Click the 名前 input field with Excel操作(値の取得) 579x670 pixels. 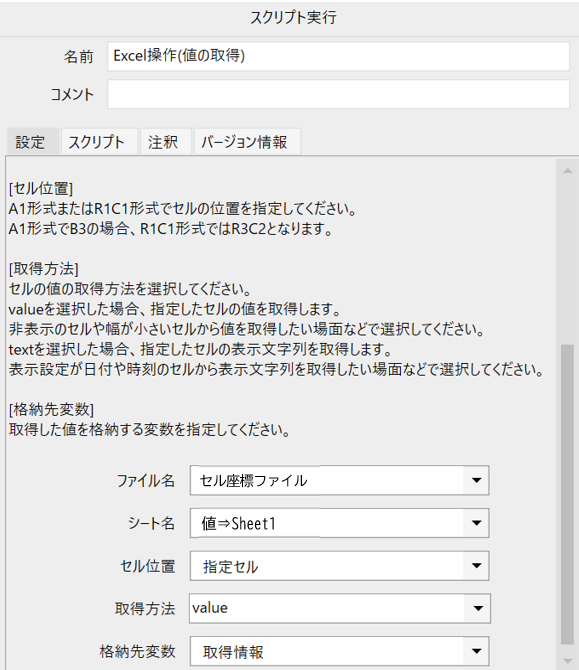(338, 56)
